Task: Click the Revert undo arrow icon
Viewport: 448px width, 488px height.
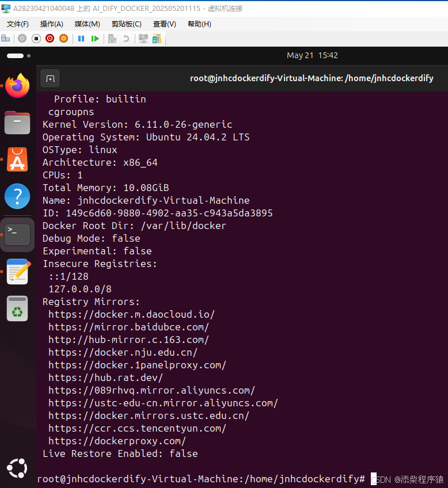Action: (x=126, y=39)
